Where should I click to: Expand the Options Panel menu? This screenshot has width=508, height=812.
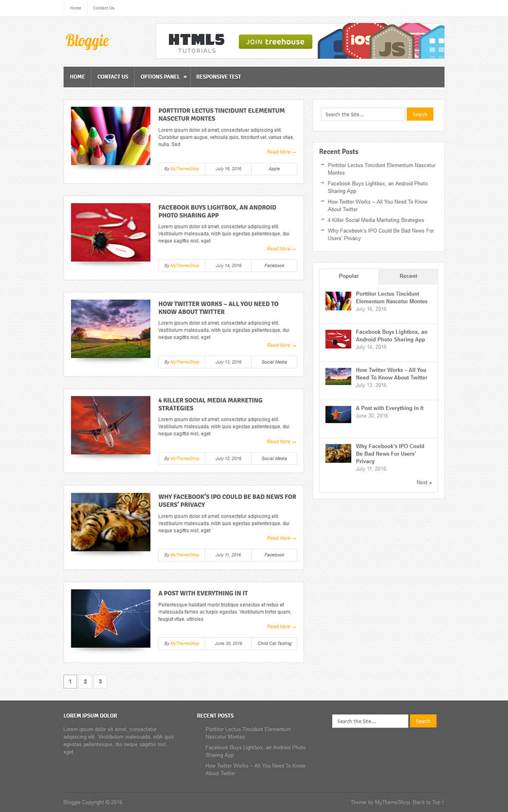point(163,77)
